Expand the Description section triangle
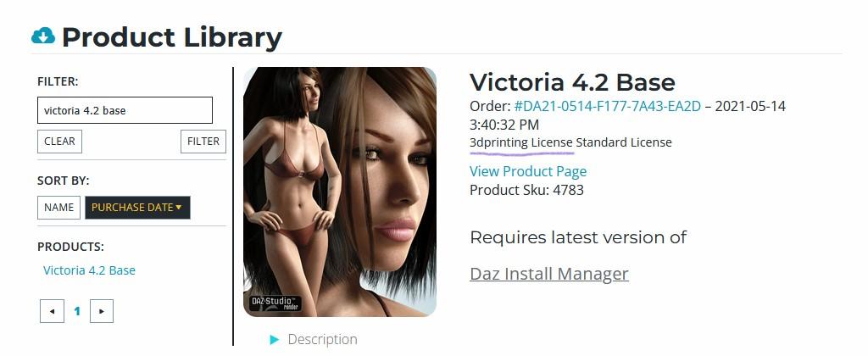This screenshot has width=868, height=356. click(x=275, y=339)
